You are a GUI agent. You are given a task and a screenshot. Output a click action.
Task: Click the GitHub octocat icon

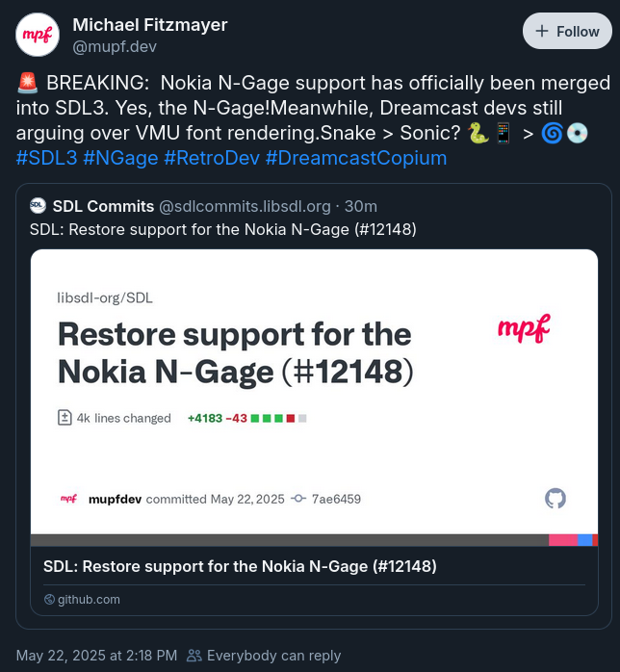tap(555, 498)
